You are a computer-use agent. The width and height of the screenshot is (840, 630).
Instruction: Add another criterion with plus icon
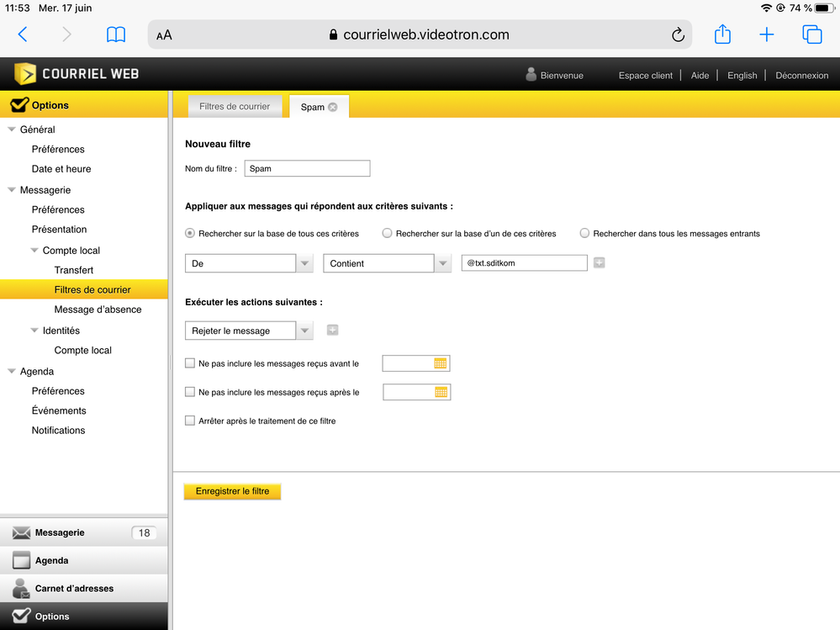pos(599,263)
